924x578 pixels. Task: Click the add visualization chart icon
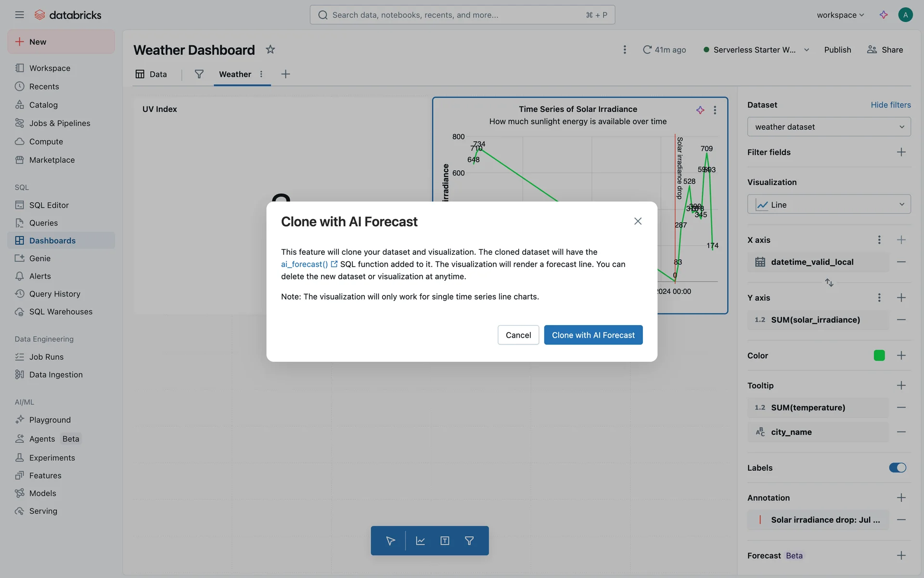(420, 541)
